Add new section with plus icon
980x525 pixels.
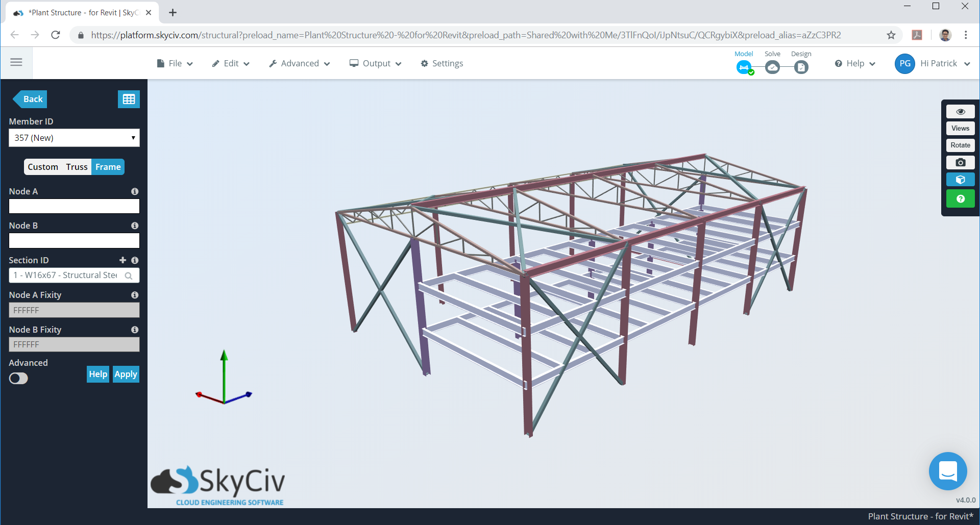coord(122,260)
